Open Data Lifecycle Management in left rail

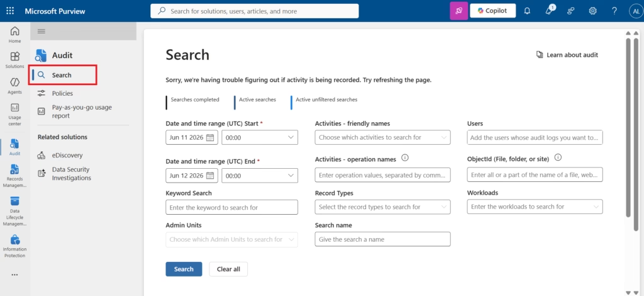(15, 212)
